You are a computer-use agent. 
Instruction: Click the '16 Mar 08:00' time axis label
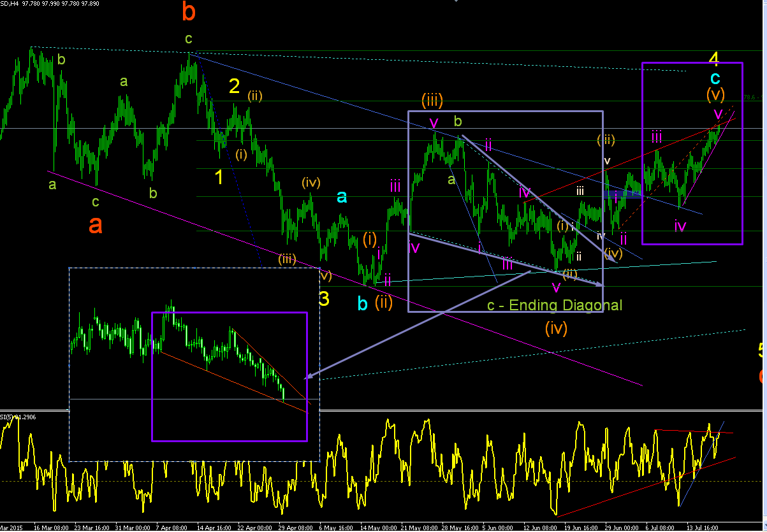50,528
